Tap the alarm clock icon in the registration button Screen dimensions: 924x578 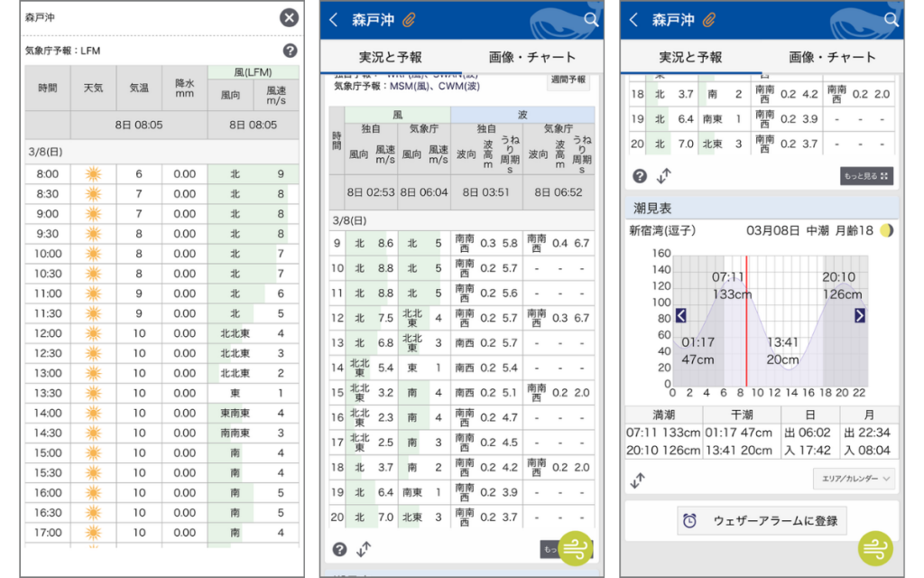tap(687, 520)
